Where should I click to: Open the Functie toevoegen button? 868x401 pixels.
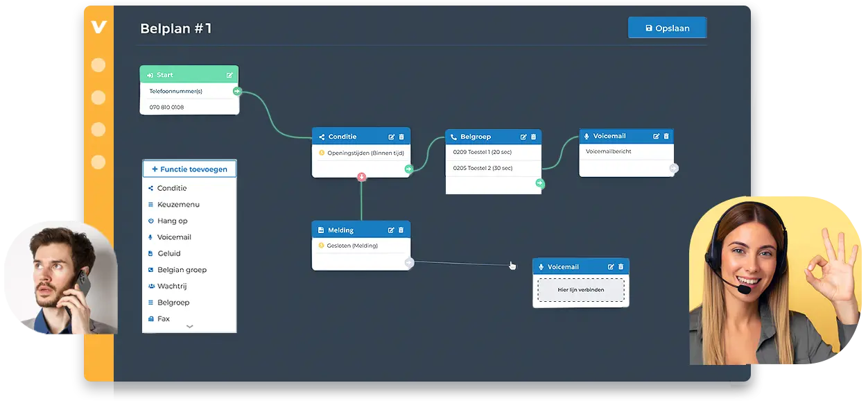(x=189, y=169)
